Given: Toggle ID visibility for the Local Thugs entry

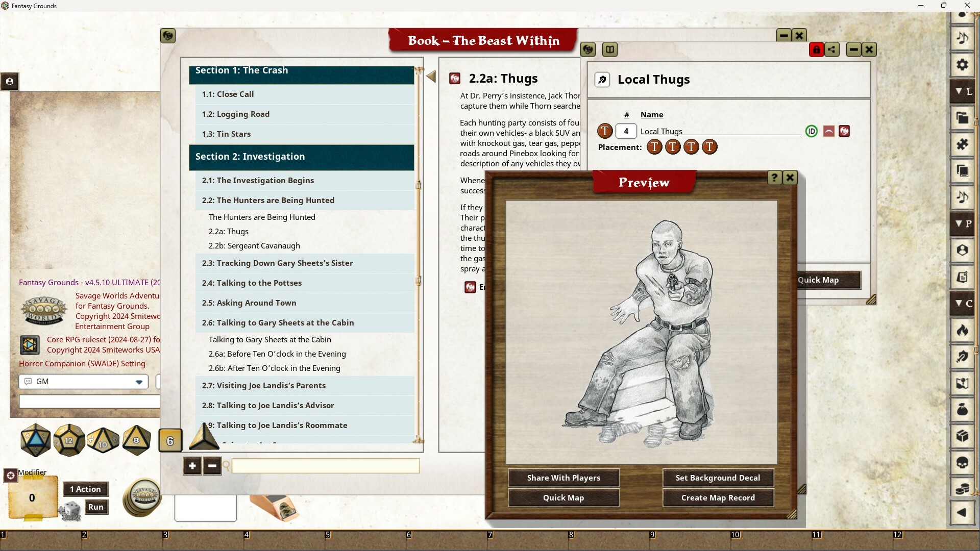Looking at the screenshot, I should click(x=811, y=131).
